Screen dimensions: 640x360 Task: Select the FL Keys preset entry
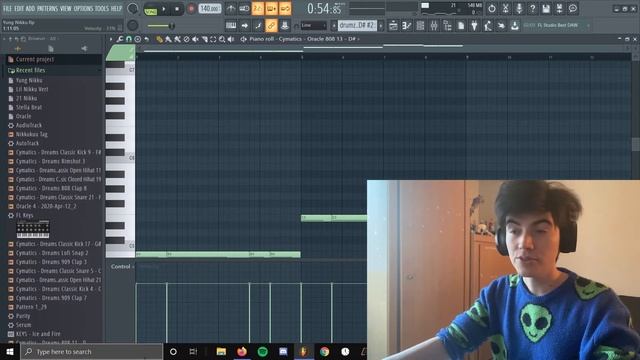pos(24,215)
